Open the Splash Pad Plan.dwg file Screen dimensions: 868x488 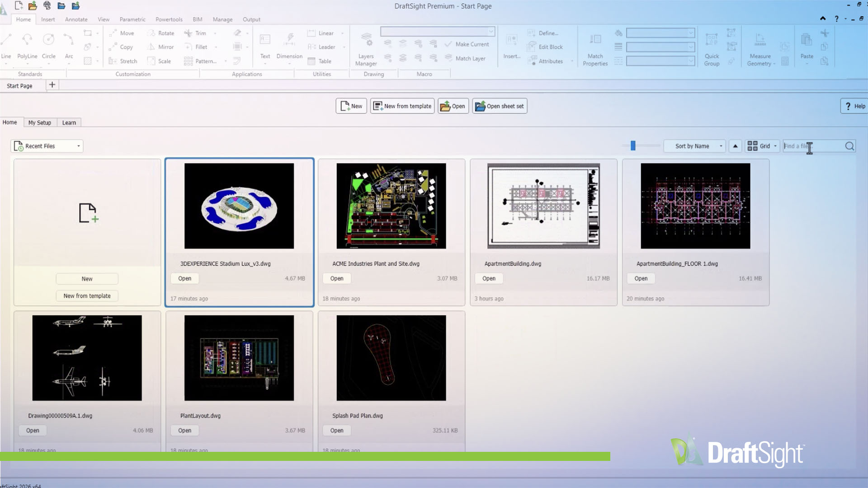click(337, 431)
